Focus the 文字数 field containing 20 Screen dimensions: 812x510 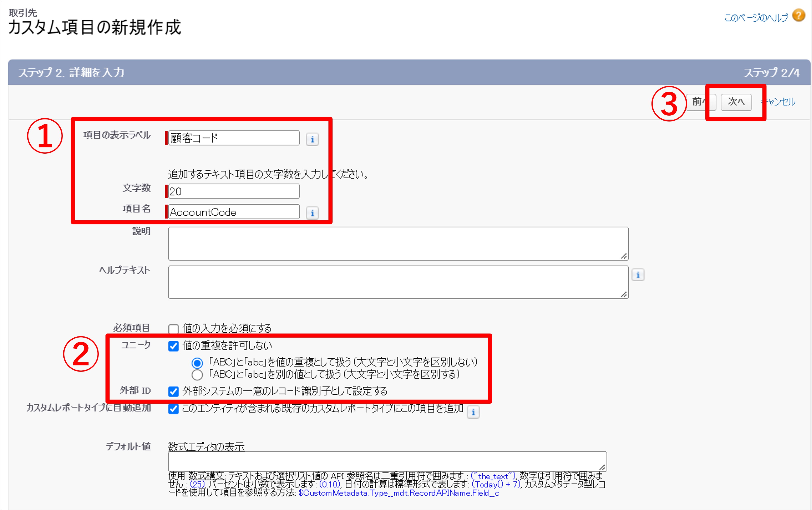pyautogui.click(x=234, y=191)
